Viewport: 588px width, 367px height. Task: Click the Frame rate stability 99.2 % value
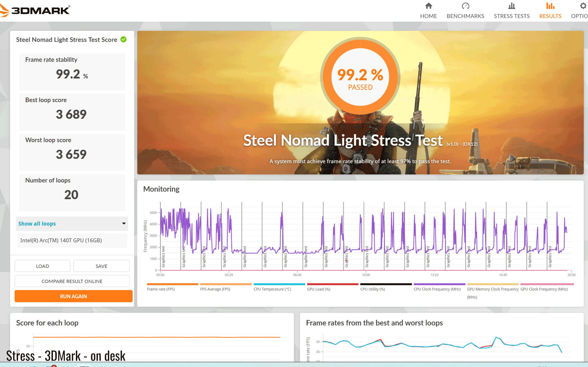coord(72,74)
